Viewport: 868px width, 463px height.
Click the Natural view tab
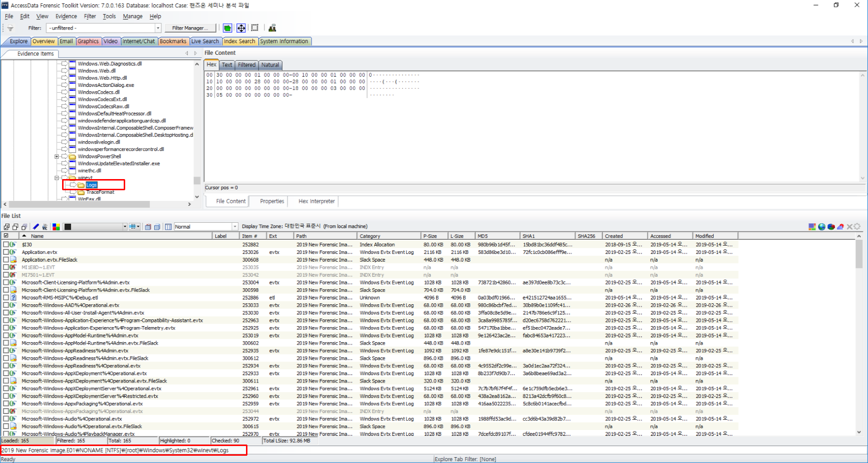[270, 65]
